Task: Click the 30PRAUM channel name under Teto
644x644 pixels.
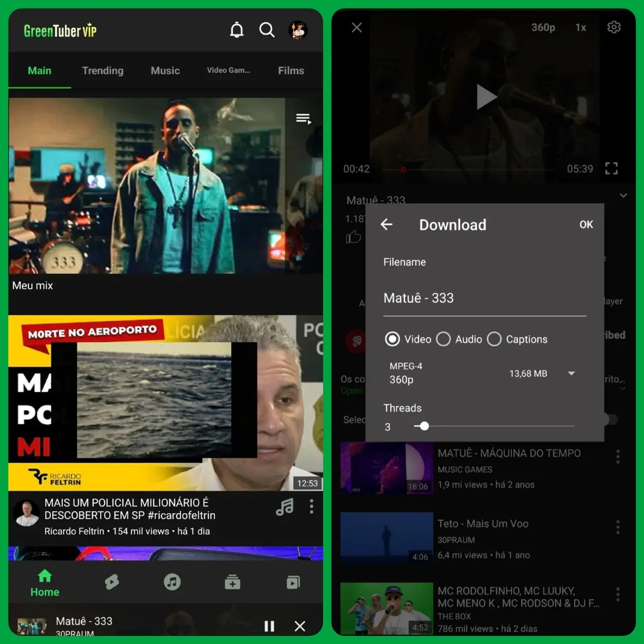Action: (x=456, y=540)
